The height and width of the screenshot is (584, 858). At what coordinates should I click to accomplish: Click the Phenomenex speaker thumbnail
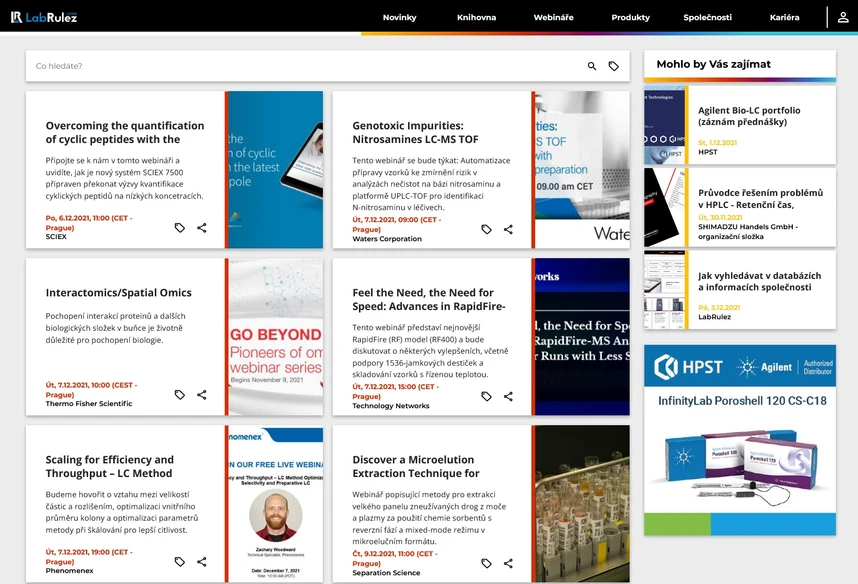tap(276, 504)
